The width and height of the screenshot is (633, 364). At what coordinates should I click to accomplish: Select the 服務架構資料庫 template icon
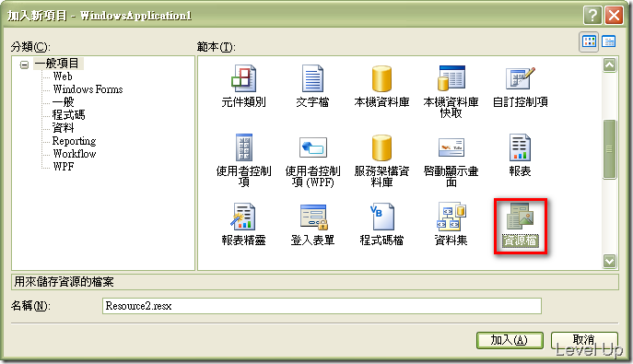[381, 147]
